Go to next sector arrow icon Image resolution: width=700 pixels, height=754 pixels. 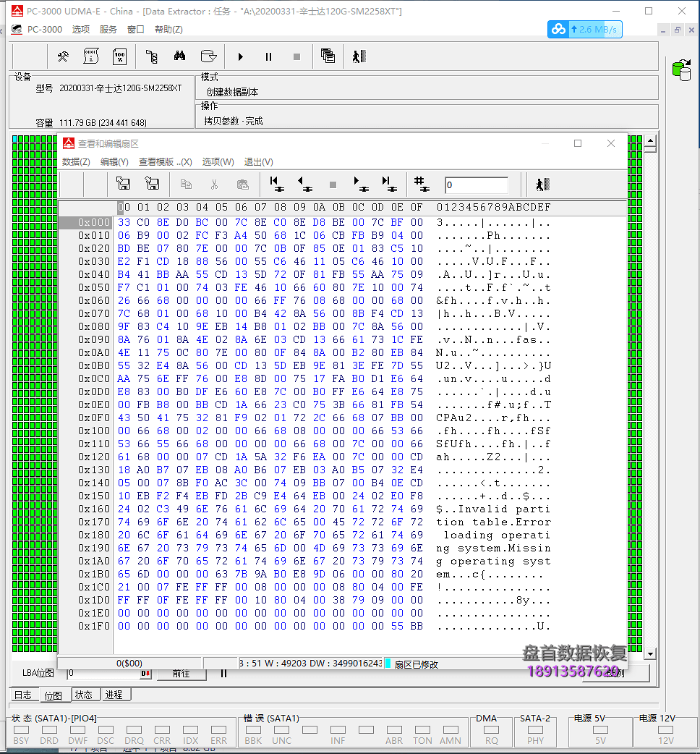(x=362, y=185)
